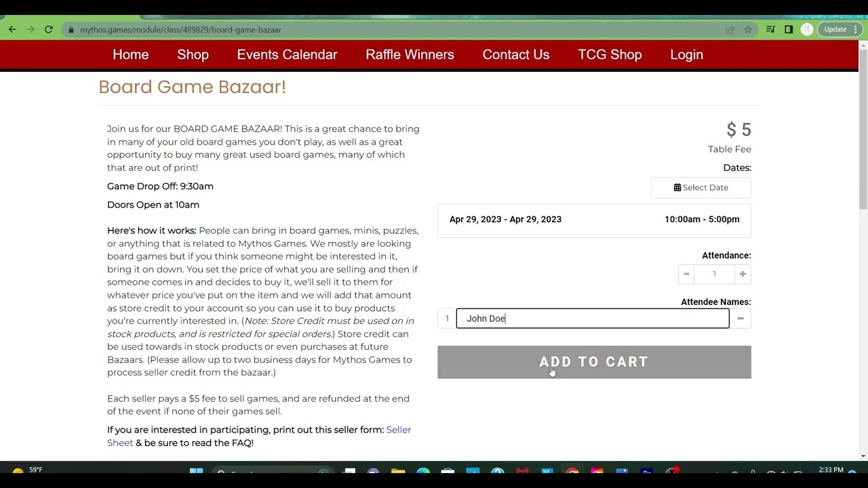The height and width of the screenshot is (488, 868).
Task: Decrease attendance with the minus button
Action: 686,274
